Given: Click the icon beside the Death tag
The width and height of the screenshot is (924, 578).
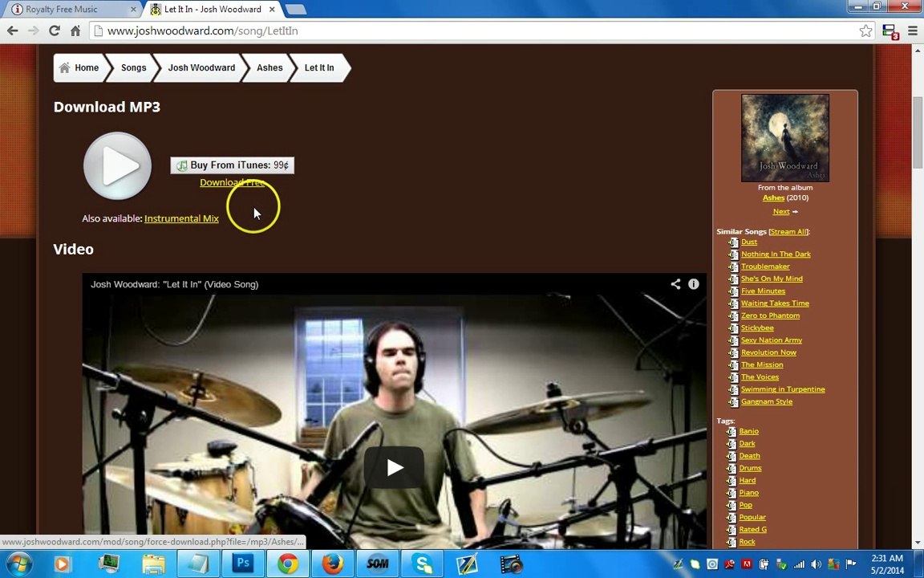Looking at the screenshot, I should point(731,456).
